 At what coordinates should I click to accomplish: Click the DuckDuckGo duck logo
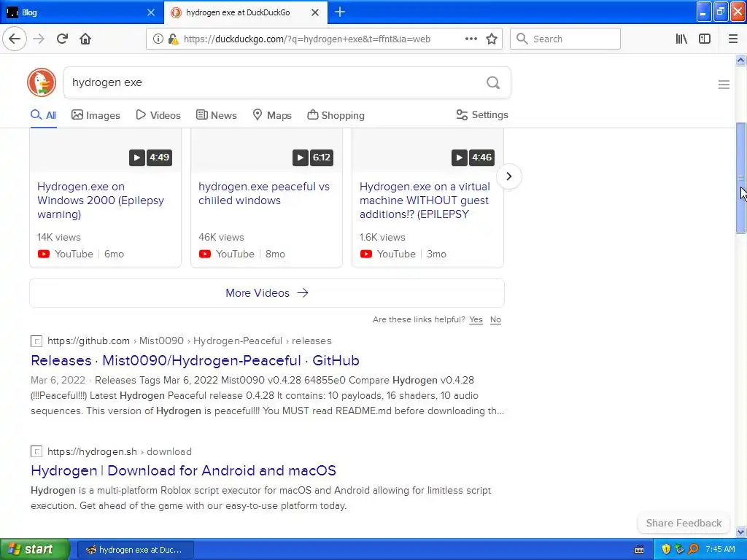[x=42, y=82]
